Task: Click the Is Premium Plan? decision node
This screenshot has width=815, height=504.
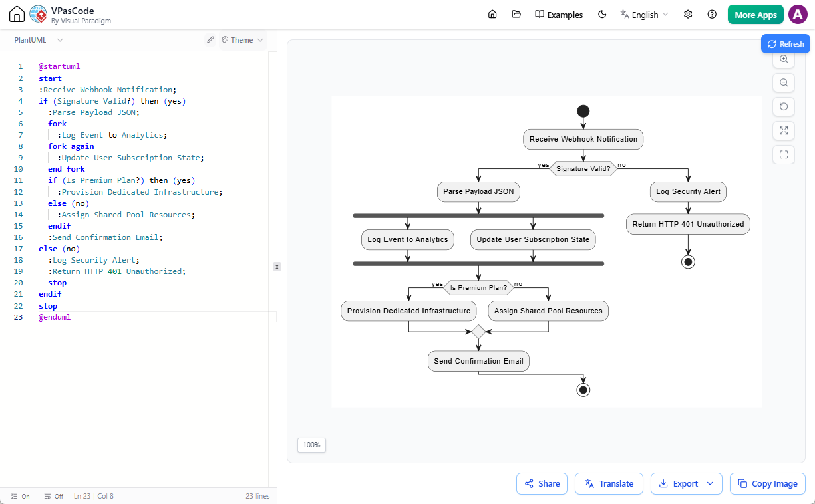Action: [x=478, y=288]
